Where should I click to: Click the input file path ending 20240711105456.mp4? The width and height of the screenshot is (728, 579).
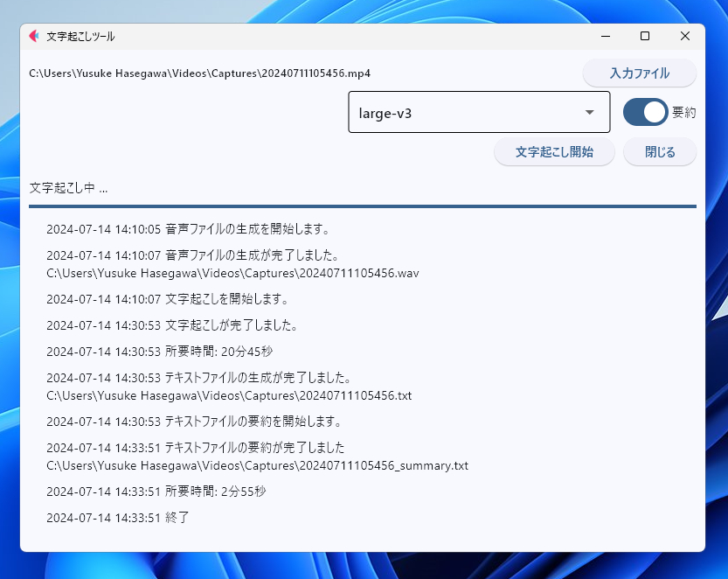199,73
